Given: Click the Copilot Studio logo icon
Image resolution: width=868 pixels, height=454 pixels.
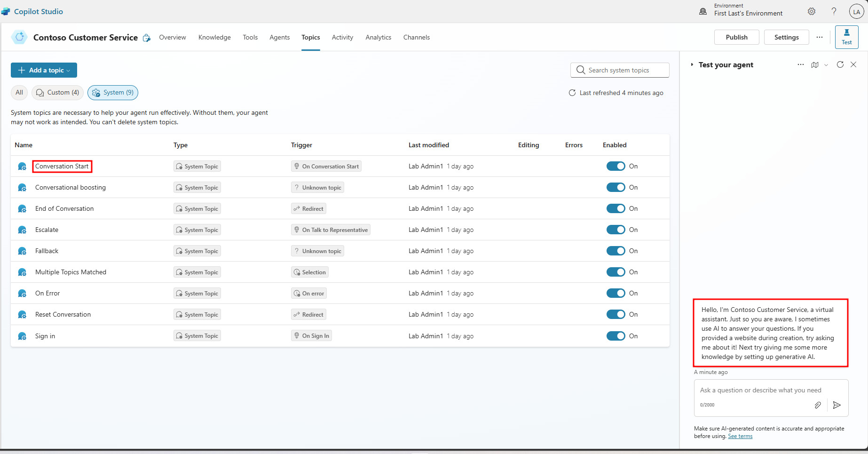Looking at the screenshot, I should 6,11.
